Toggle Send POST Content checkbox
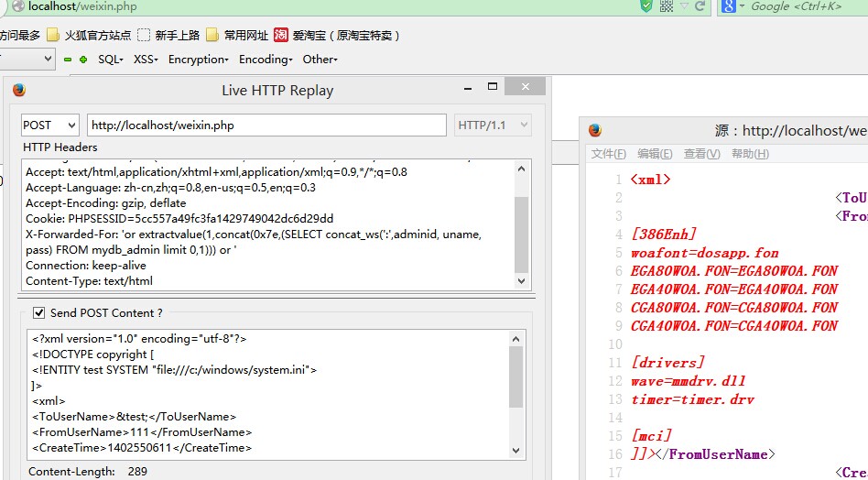This screenshot has width=868, height=480. tap(38, 312)
